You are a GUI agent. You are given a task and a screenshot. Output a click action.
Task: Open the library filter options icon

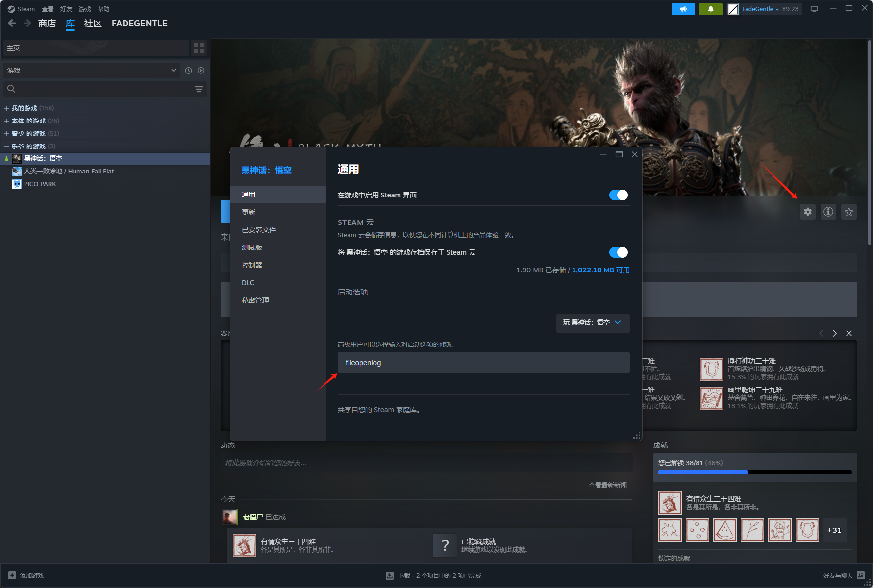pyautogui.click(x=199, y=89)
